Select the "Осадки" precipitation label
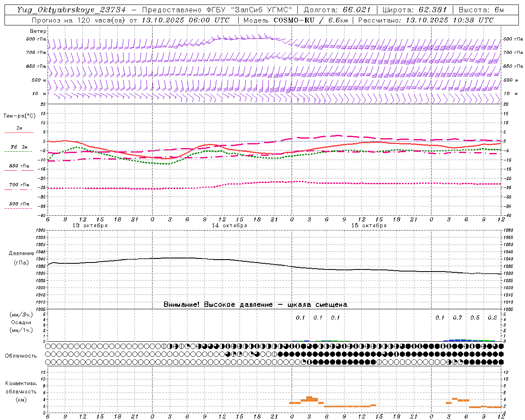The image size is (525, 420). [21, 322]
